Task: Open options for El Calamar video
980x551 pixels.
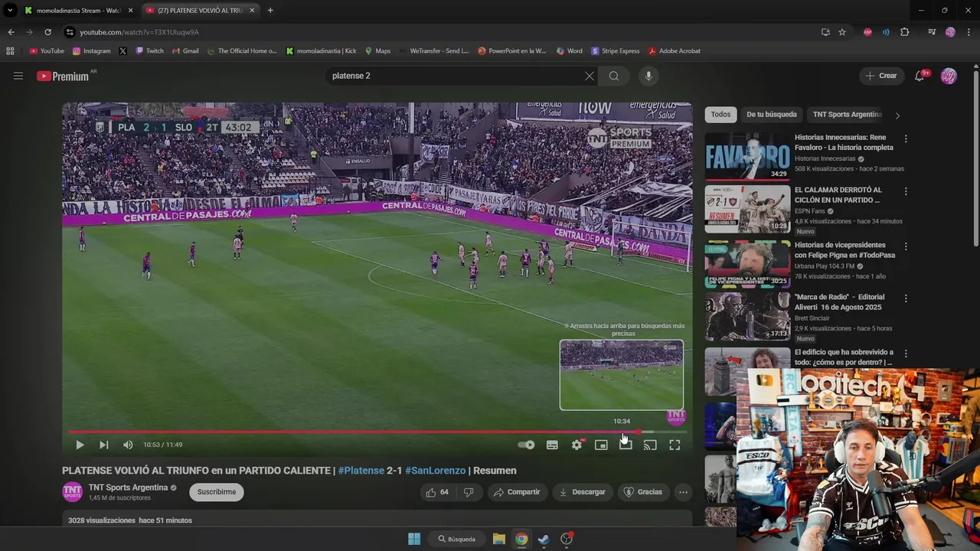Action: 906,191
